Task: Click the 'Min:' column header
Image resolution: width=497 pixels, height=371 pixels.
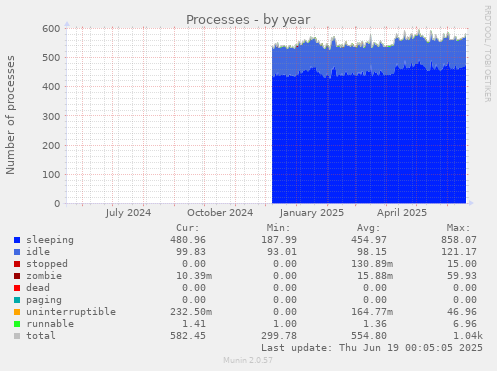Action: tap(278, 228)
